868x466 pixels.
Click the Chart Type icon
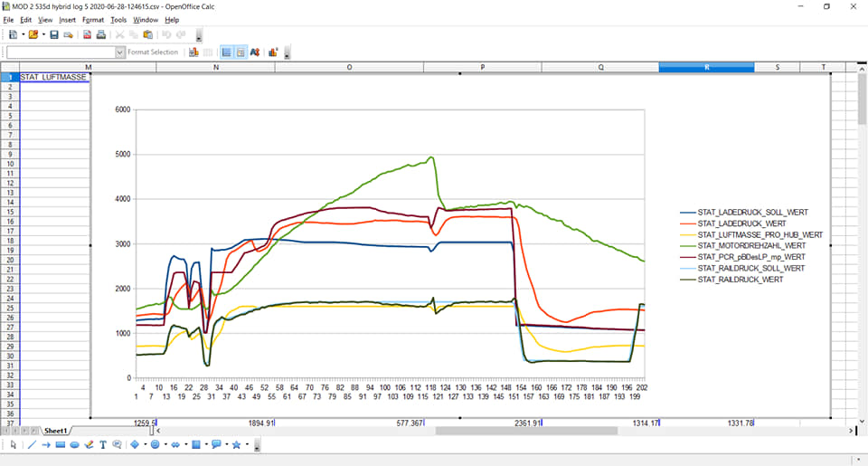193,52
